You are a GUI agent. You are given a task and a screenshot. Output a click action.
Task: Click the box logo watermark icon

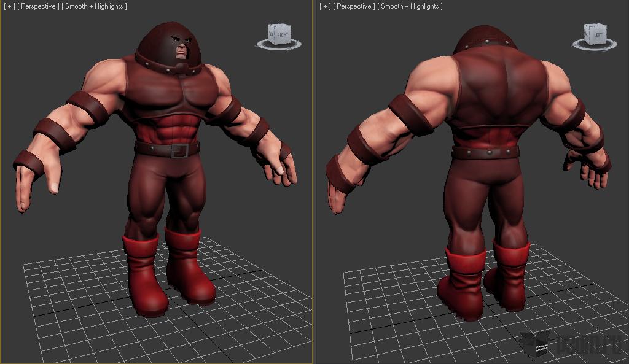point(536,344)
